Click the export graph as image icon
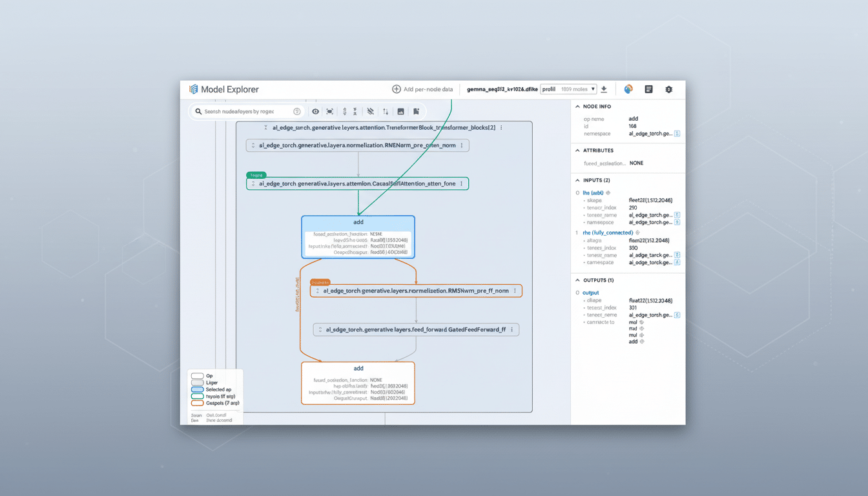This screenshot has width=868, height=496. tap(400, 111)
